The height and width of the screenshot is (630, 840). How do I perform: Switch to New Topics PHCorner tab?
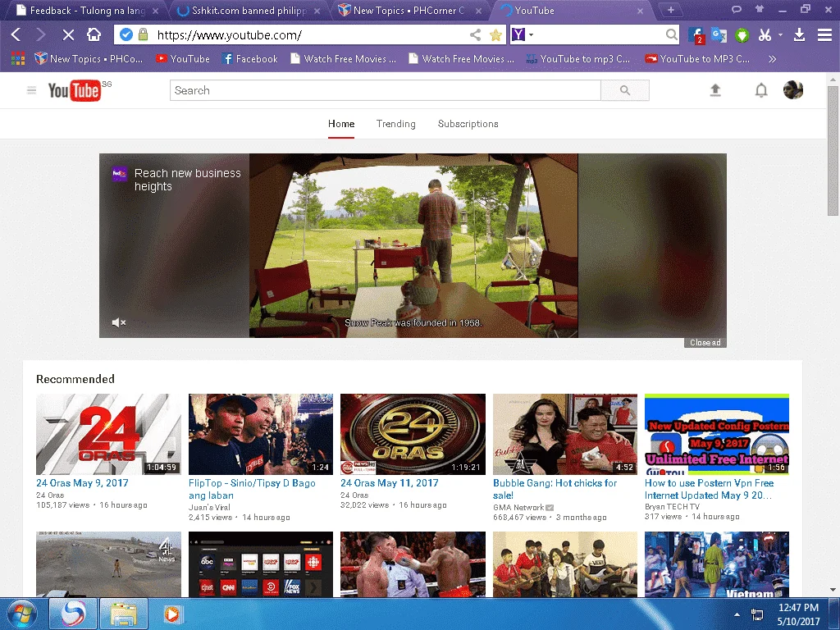[410, 10]
